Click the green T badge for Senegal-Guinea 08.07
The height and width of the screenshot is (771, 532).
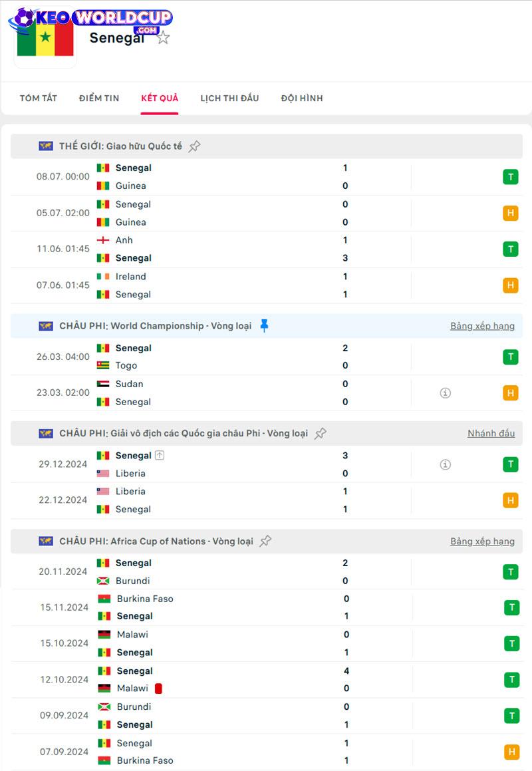tap(510, 177)
